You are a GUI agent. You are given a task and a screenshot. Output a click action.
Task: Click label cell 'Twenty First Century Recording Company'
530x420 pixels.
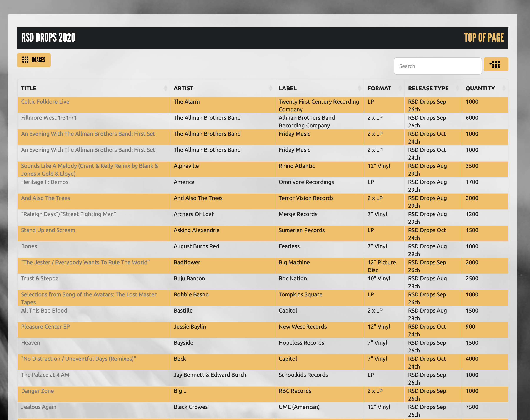click(x=319, y=105)
